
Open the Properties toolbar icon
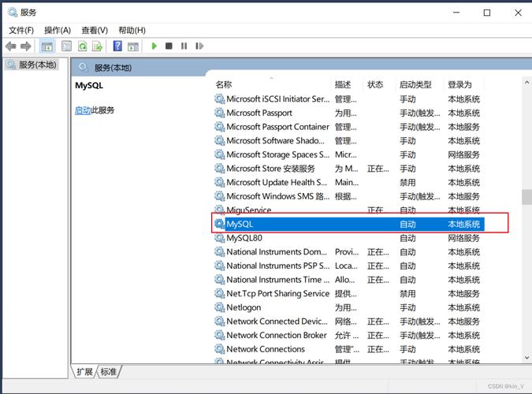pyautogui.click(x=66, y=46)
